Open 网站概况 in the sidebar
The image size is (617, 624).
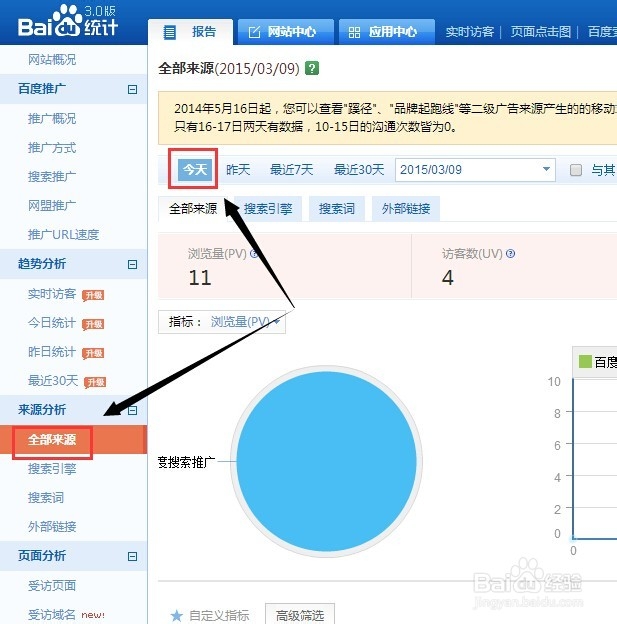click(x=52, y=60)
